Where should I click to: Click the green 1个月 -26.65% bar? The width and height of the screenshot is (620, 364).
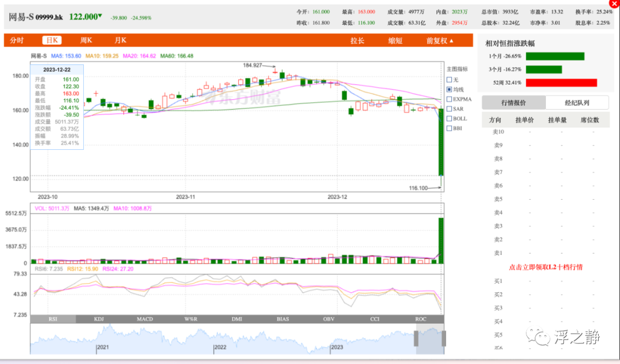pyautogui.click(x=555, y=57)
